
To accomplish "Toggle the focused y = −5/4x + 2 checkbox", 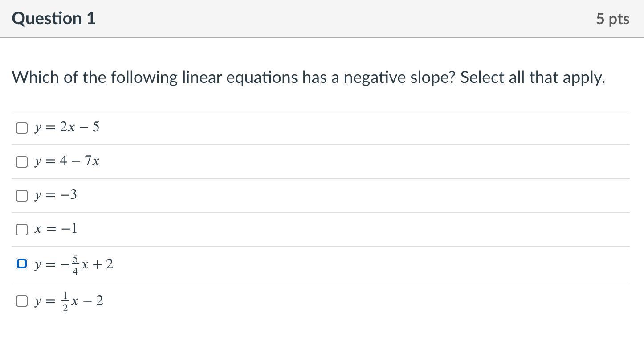I will (21, 264).
